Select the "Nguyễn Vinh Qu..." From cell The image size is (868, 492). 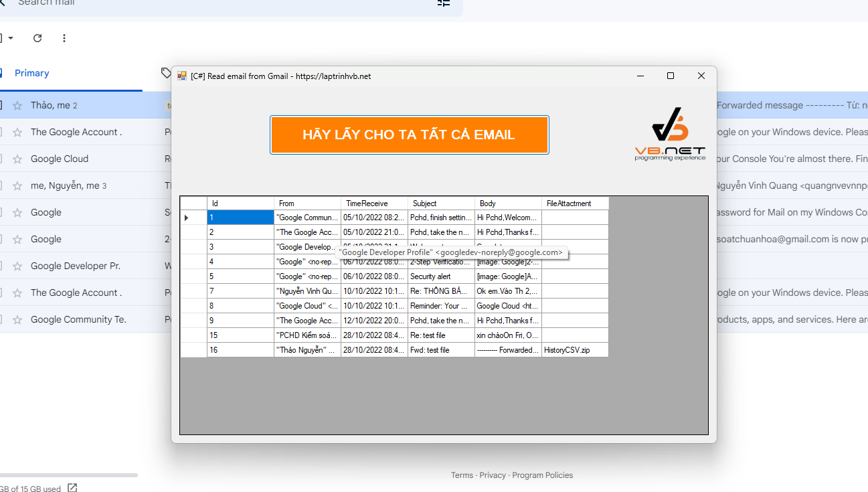[307, 291]
